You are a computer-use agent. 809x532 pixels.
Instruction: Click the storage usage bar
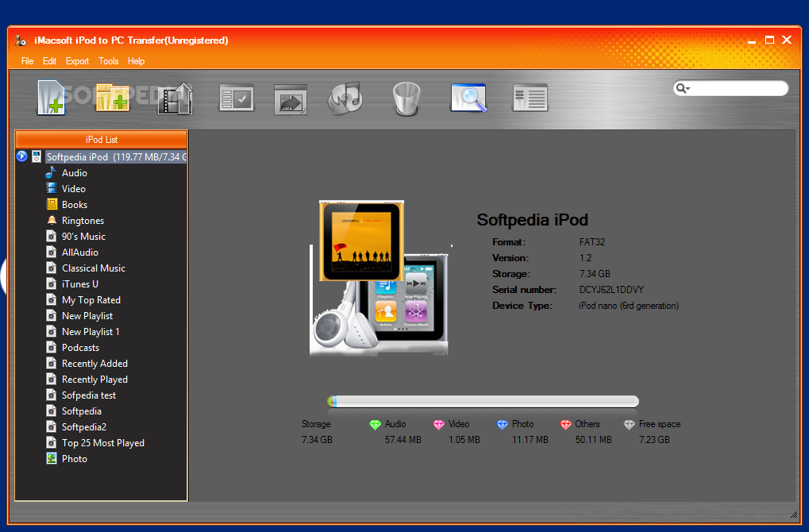click(483, 402)
